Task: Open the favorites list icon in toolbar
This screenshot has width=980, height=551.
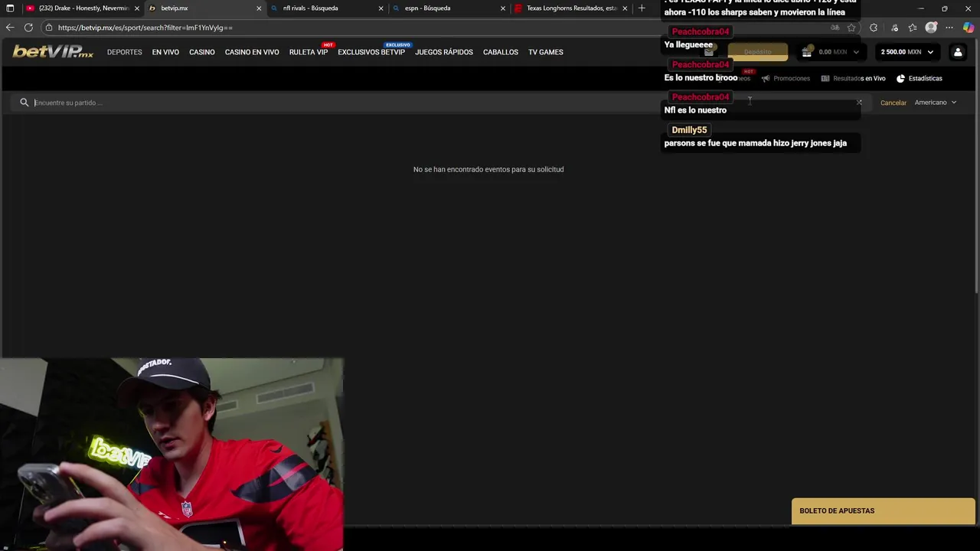Action: tap(913, 28)
